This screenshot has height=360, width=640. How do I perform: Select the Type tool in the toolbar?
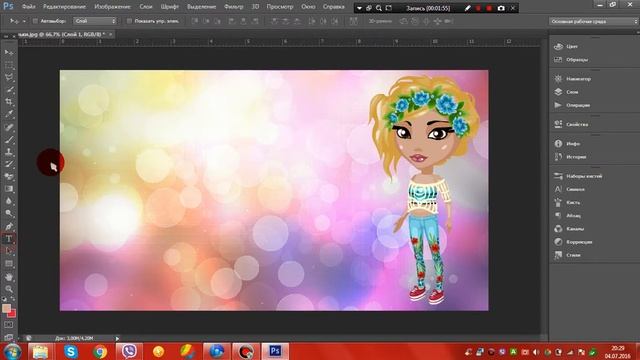point(9,239)
